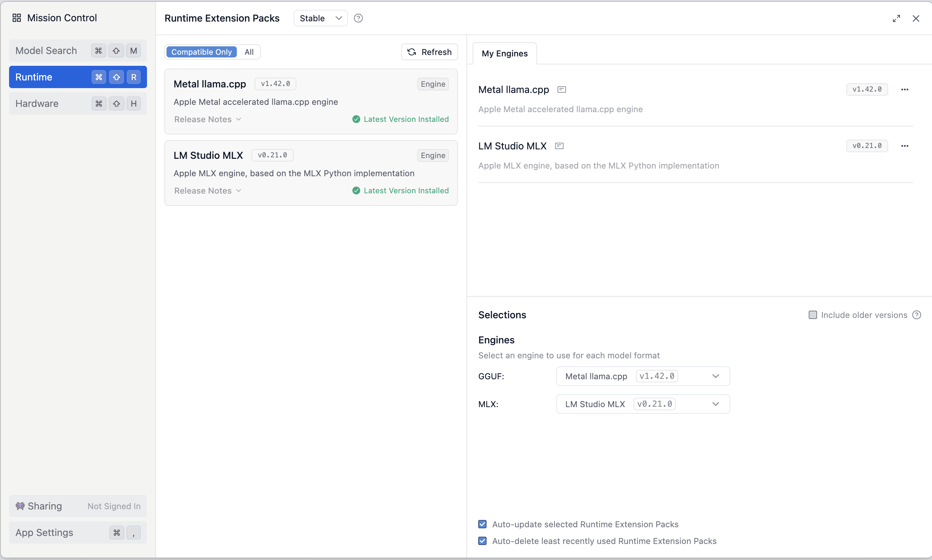The width and height of the screenshot is (932, 560).
Task: Open the three-dot menu for LM Studio MLX
Action: (x=904, y=146)
